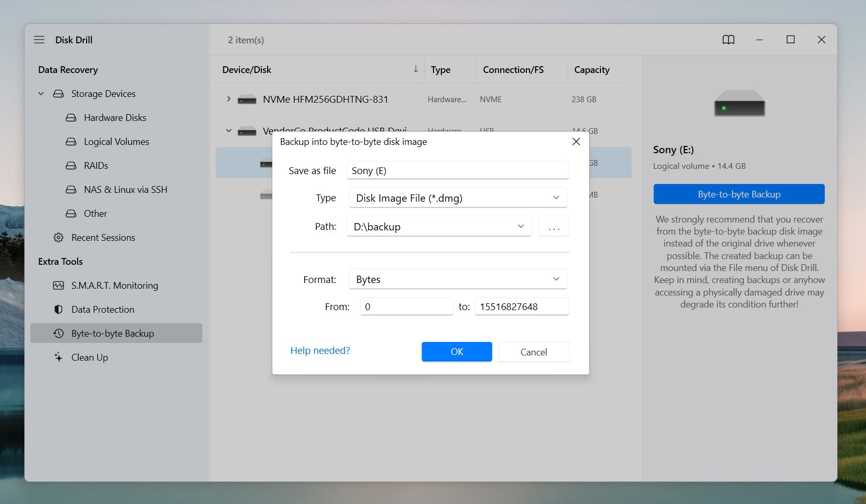The image size is (866, 504).
Task: Click the Logical Volumes drive icon
Action: click(71, 142)
